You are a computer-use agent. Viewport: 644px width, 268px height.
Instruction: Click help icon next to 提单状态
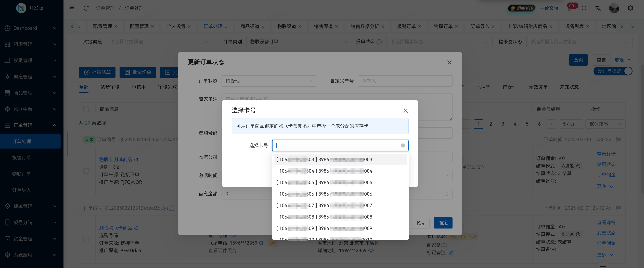point(379,42)
